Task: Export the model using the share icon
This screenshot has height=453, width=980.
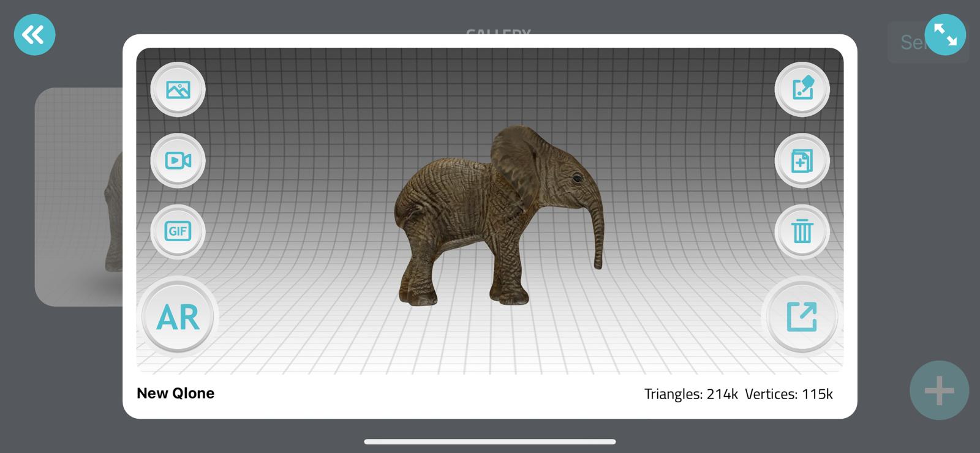Action: tap(801, 316)
